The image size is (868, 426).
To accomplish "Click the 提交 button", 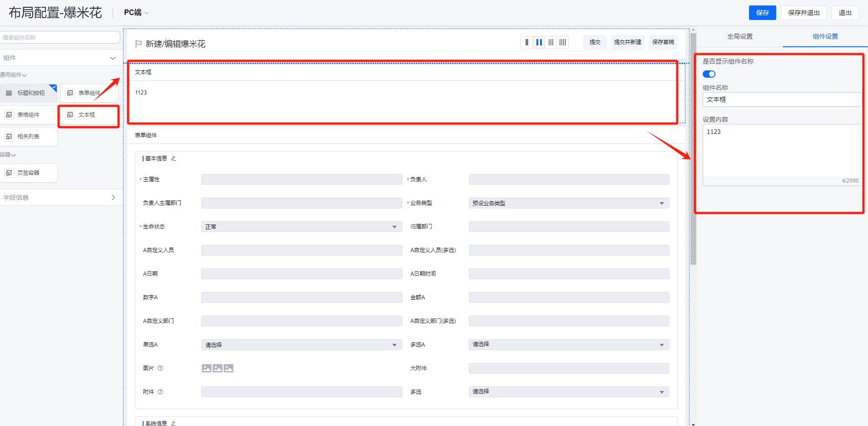I will pyautogui.click(x=595, y=42).
